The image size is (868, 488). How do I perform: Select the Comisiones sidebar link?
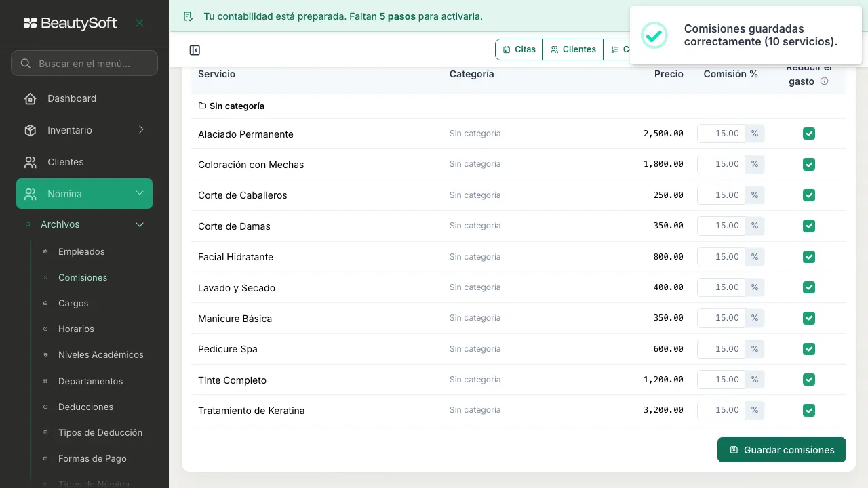pyautogui.click(x=83, y=277)
